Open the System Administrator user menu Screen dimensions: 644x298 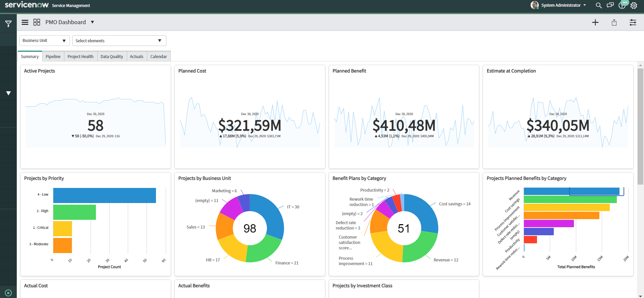point(563,5)
